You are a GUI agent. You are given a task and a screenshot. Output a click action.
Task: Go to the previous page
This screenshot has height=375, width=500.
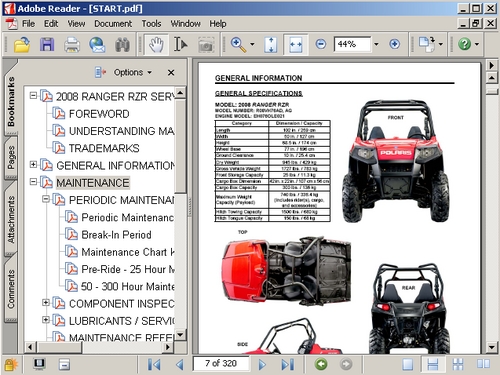pos(180,364)
